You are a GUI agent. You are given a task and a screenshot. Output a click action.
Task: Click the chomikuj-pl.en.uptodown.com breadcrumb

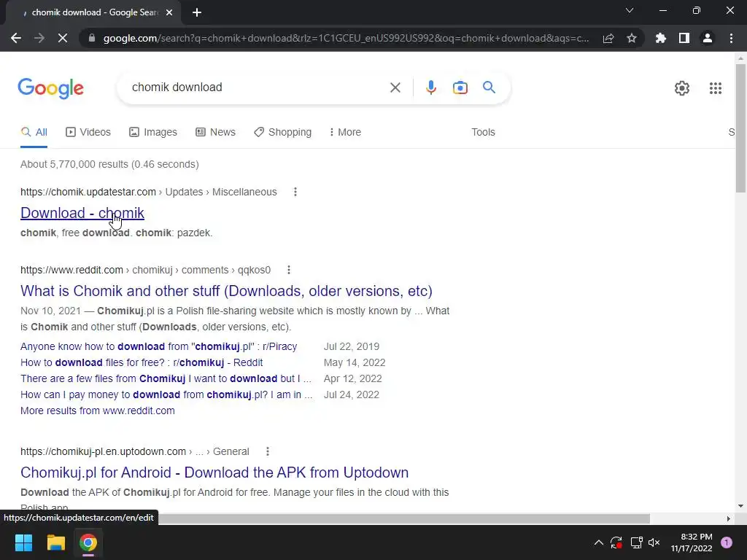click(x=135, y=451)
